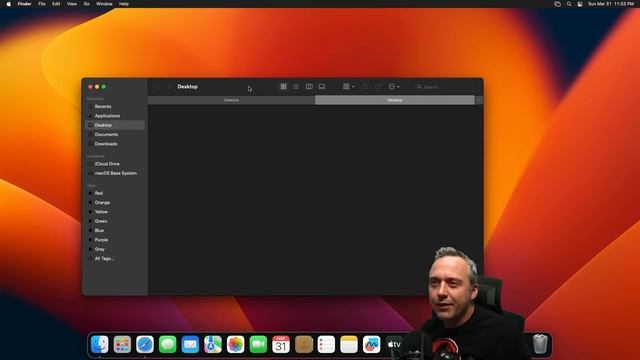Open Control Center in menu bar

click(580, 4)
